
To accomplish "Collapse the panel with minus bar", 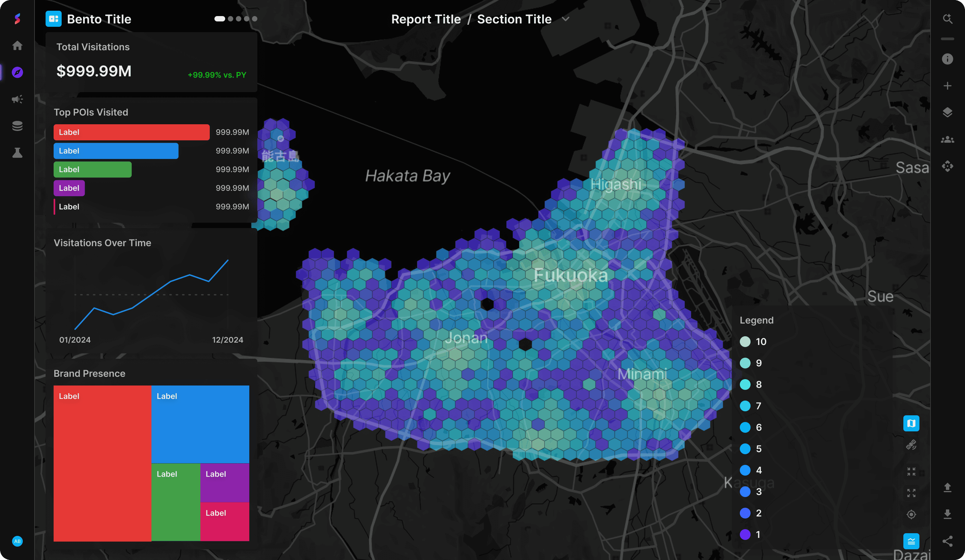I will 947,39.
